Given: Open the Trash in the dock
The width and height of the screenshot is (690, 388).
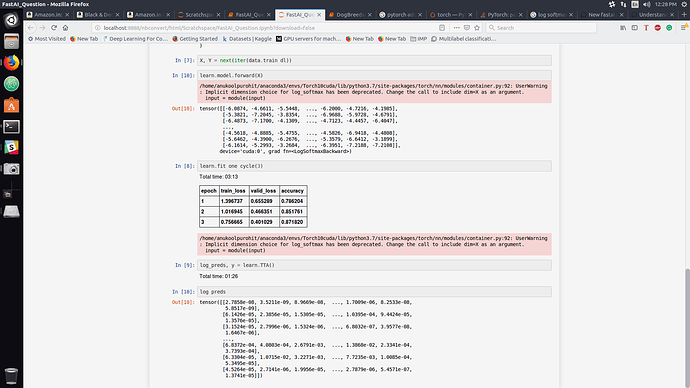Looking at the screenshot, I should [11, 376].
